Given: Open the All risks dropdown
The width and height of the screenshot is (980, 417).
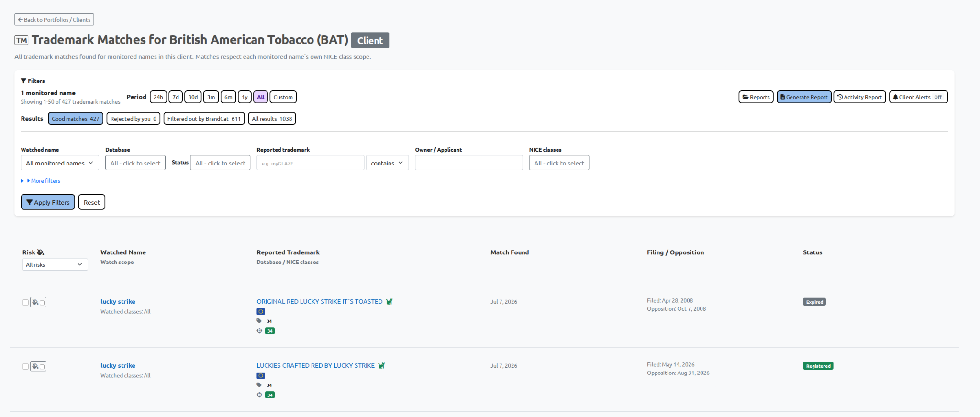Looking at the screenshot, I should tap(55, 265).
